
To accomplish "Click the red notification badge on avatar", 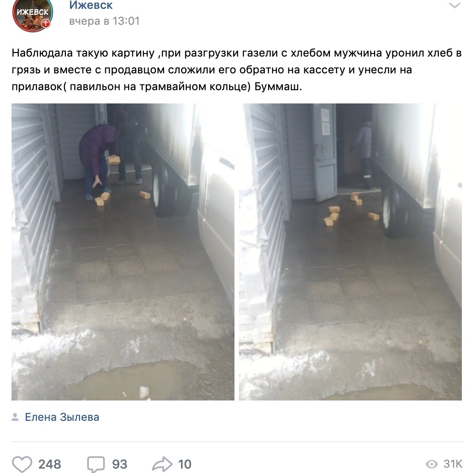I will click(x=46, y=23).
